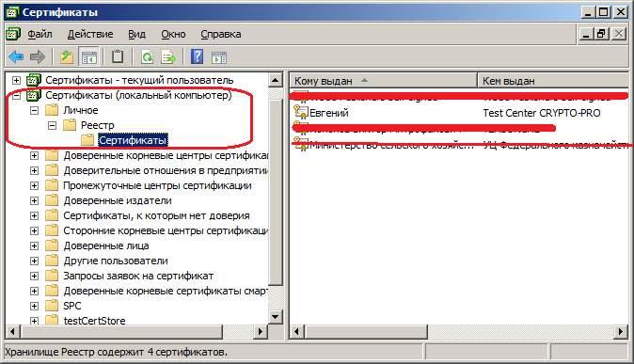The image size is (634, 364).
Task: Click Test Center CRYPTO-PRO issuer cell
Action: tap(542, 113)
